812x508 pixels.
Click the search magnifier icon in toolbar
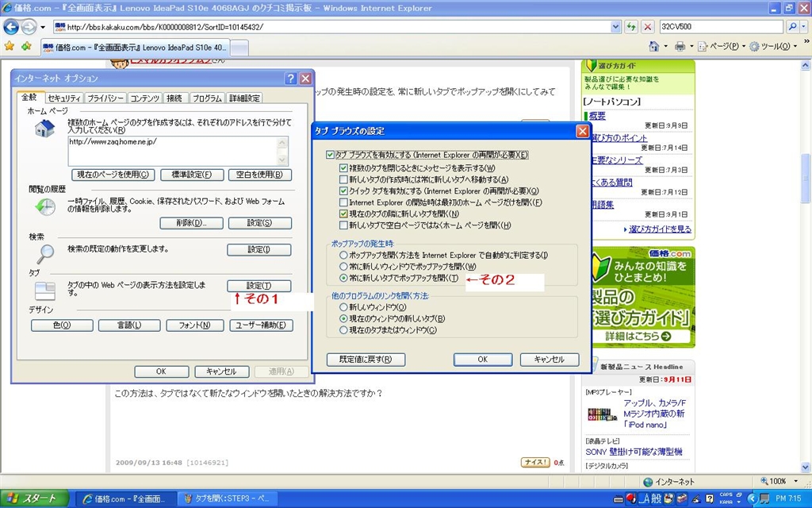791,26
